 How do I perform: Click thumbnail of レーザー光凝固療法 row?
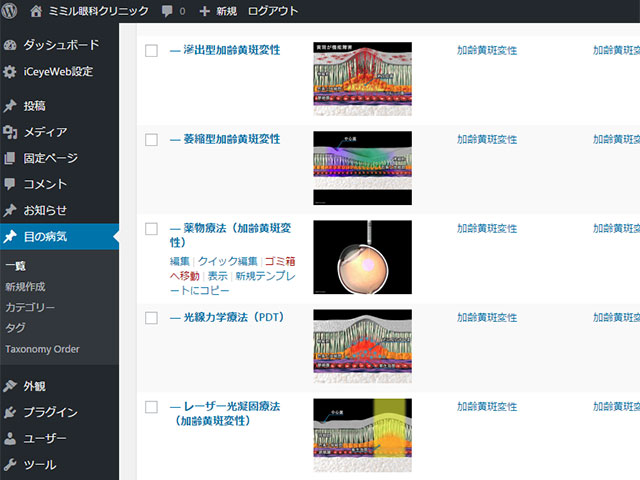362,435
